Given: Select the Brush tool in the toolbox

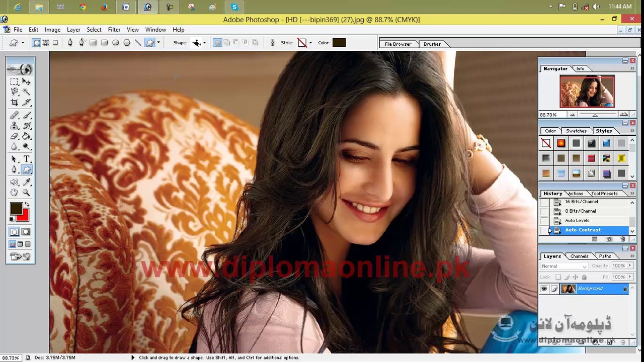Looking at the screenshot, I should click(x=26, y=116).
